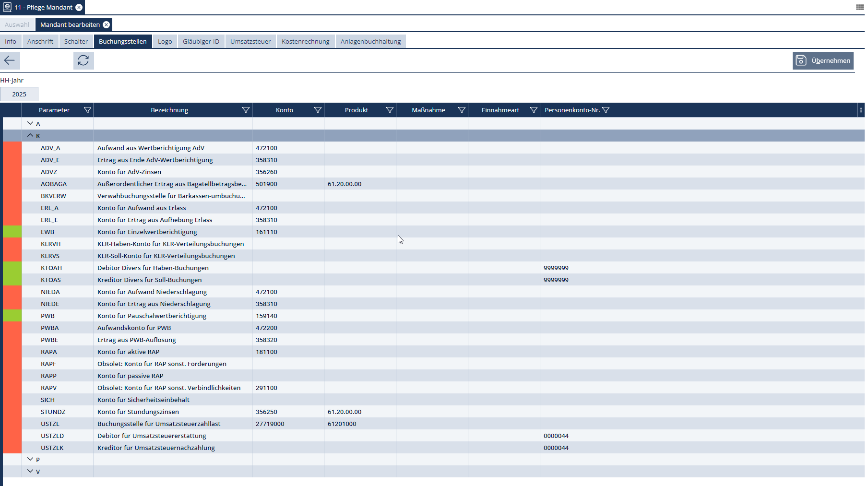Image resolution: width=868 pixels, height=486 pixels.
Task: Collapse group K in the table
Action: tap(30, 136)
